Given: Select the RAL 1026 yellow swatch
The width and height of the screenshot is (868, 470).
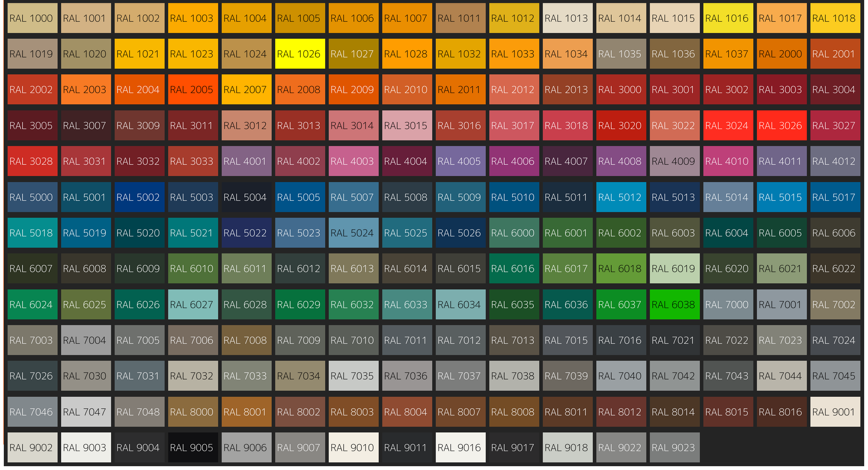Looking at the screenshot, I should [300, 54].
